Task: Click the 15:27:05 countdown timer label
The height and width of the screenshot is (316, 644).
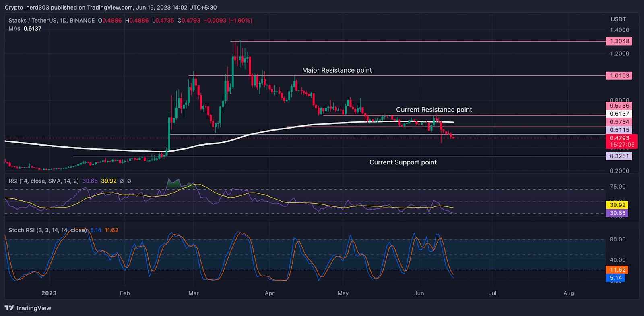Action: [x=622, y=145]
